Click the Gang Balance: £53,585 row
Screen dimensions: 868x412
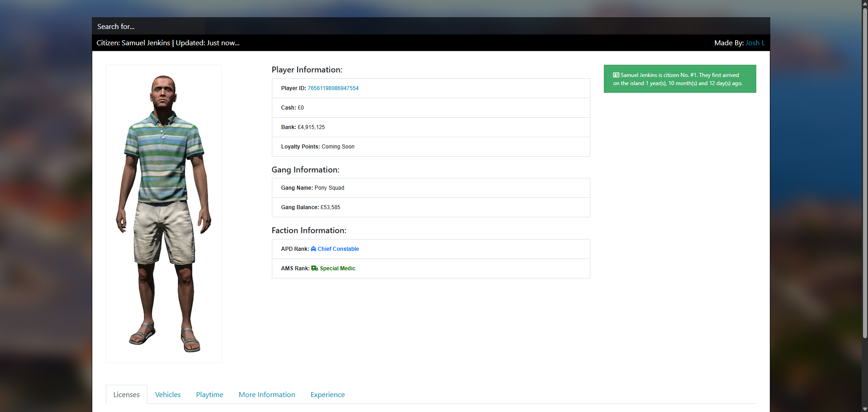pyautogui.click(x=431, y=207)
